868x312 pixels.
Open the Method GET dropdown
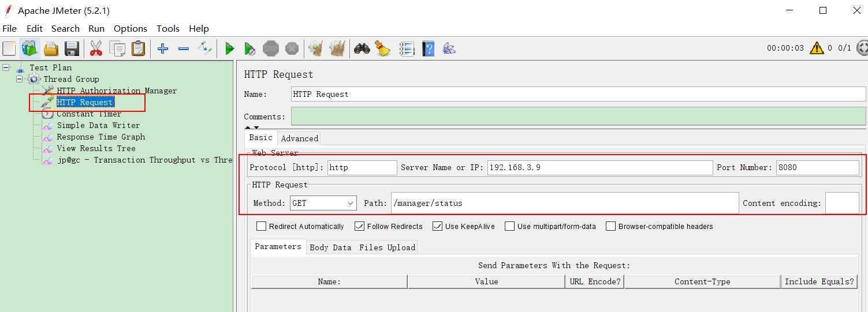point(323,203)
